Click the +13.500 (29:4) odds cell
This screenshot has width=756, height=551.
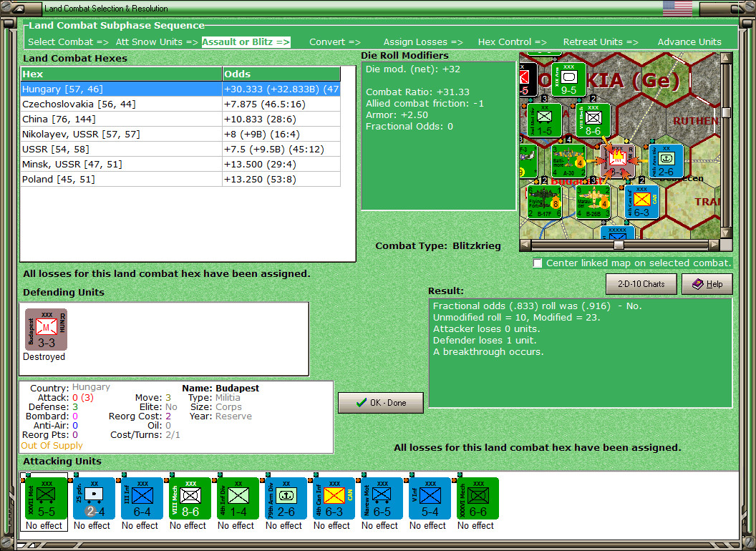281,165
